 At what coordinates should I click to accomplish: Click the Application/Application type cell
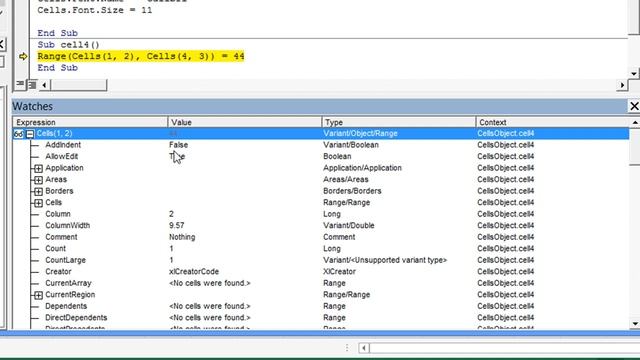click(362, 168)
